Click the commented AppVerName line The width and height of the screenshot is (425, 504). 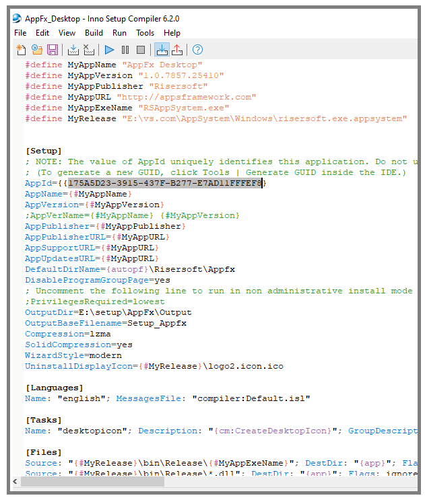pyautogui.click(x=132, y=216)
